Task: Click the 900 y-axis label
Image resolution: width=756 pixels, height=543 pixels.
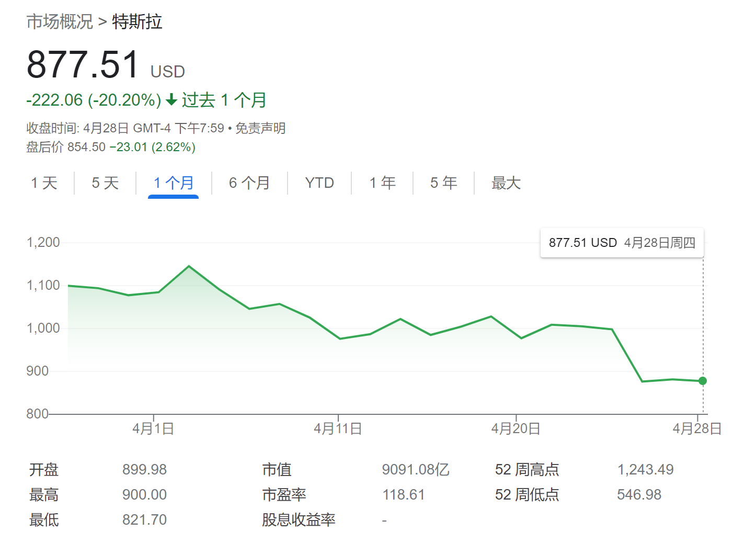Action: 37,371
